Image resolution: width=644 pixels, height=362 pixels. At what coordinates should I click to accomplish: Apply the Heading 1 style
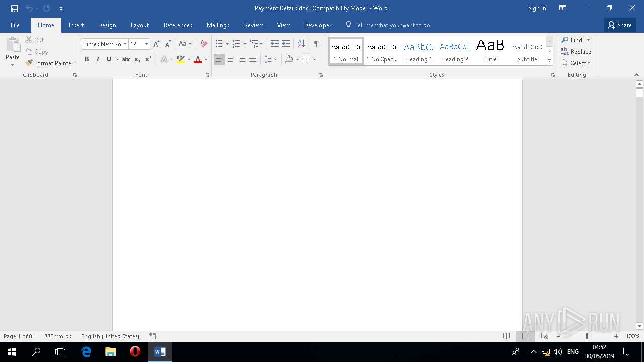(x=418, y=51)
